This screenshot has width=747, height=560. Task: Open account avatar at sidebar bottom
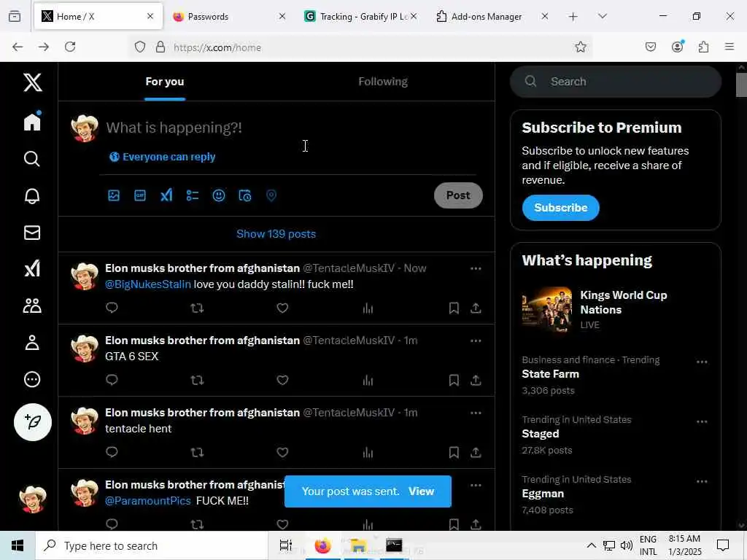click(x=32, y=499)
